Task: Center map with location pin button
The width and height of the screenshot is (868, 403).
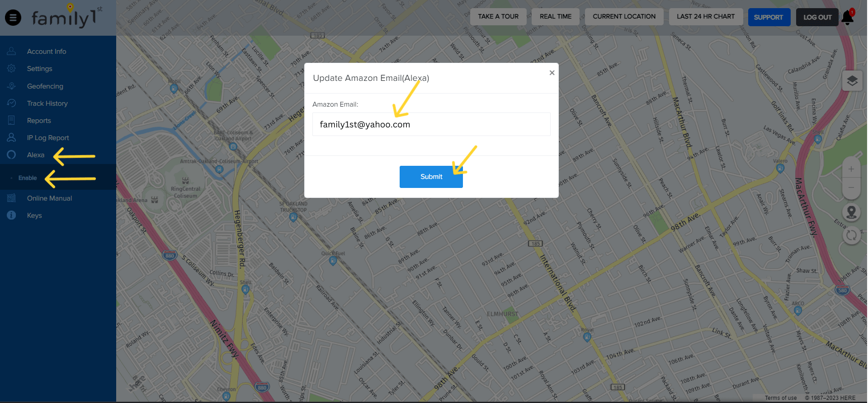Action: (x=851, y=211)
